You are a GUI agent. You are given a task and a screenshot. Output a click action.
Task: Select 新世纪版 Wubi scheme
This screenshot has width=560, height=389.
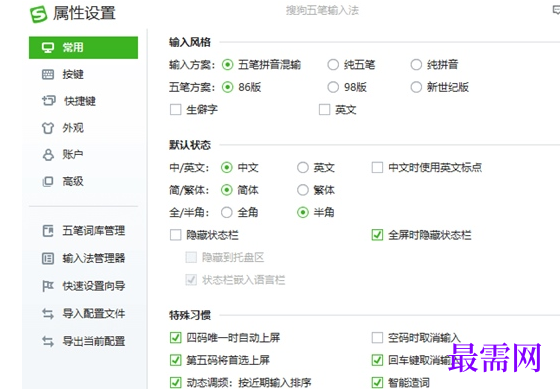tap(416, 87)
